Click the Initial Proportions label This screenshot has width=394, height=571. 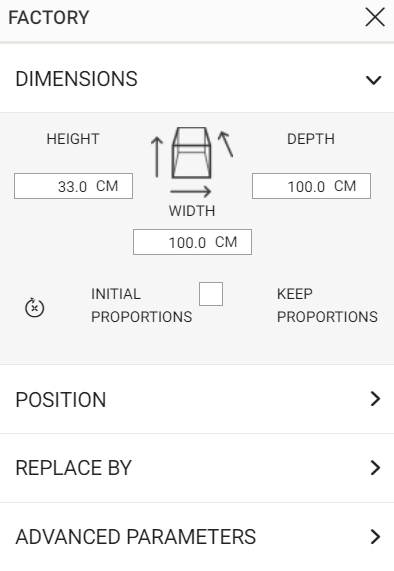[141, 305]
